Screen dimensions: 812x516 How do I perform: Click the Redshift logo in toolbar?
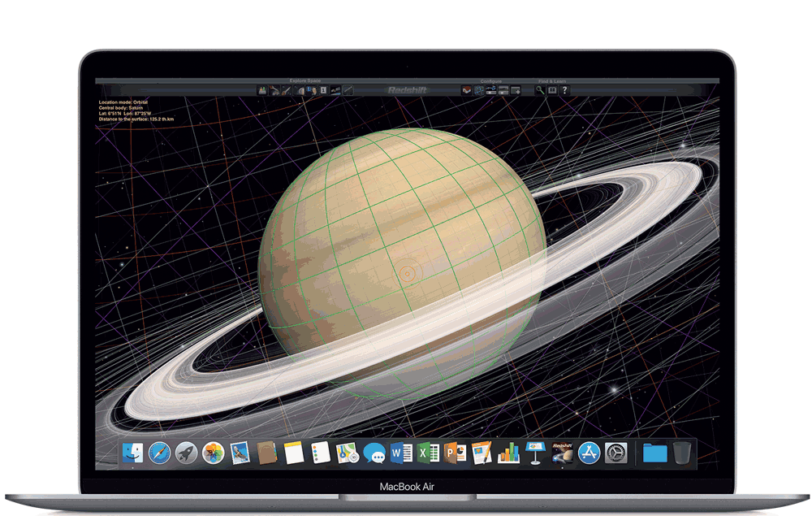(x=407, y=90)
